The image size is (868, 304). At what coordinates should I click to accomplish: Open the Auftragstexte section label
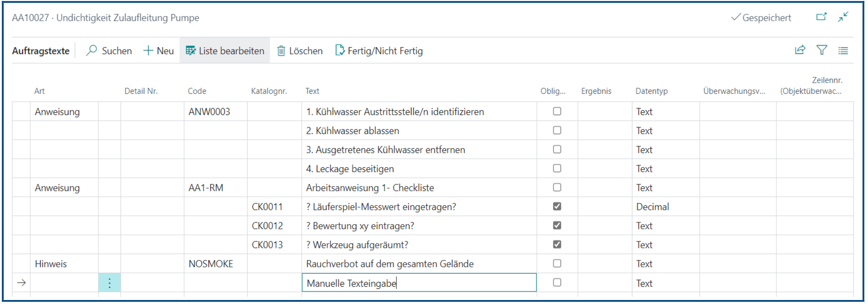[x=41, y=51]
